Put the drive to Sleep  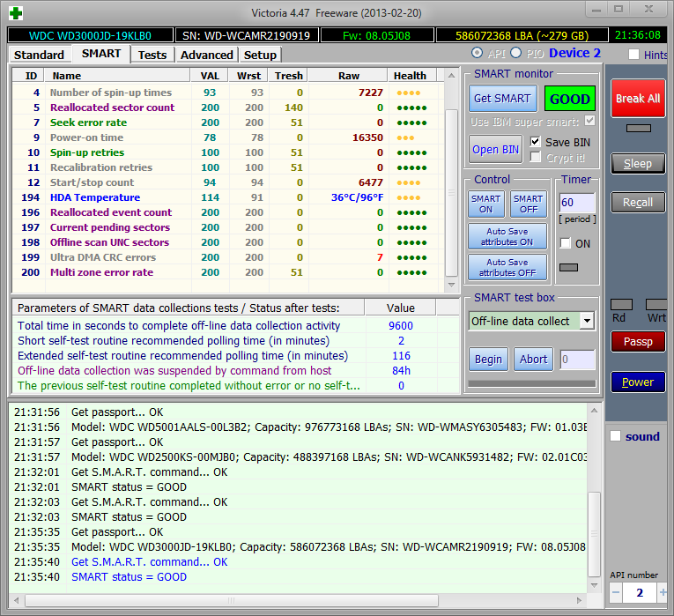point(638,163)
